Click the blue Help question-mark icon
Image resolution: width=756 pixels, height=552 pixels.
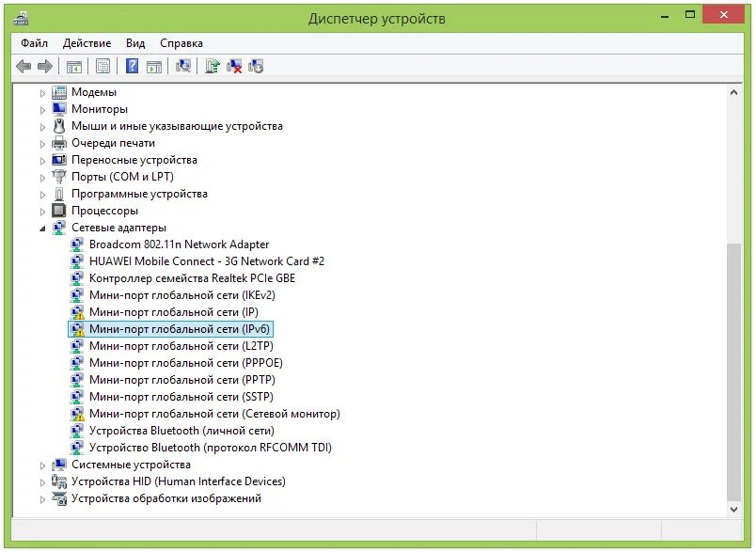click(x=132, y=66)
